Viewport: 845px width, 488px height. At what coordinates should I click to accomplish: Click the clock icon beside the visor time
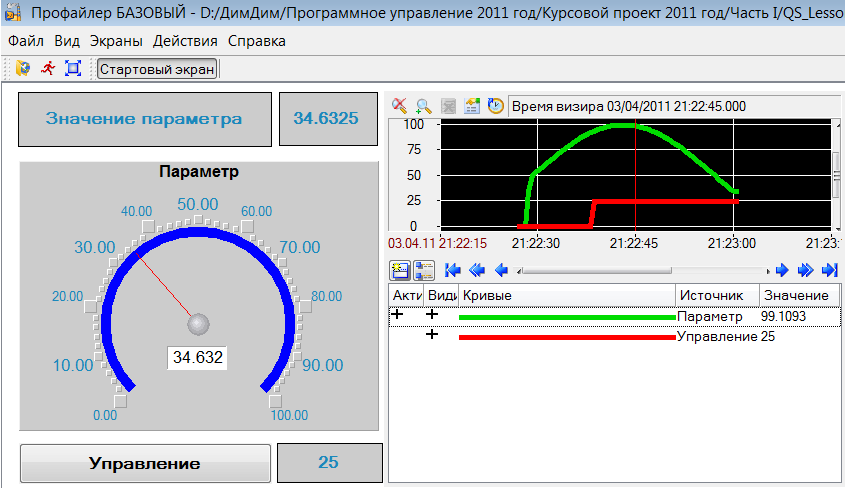coord(496,106)
